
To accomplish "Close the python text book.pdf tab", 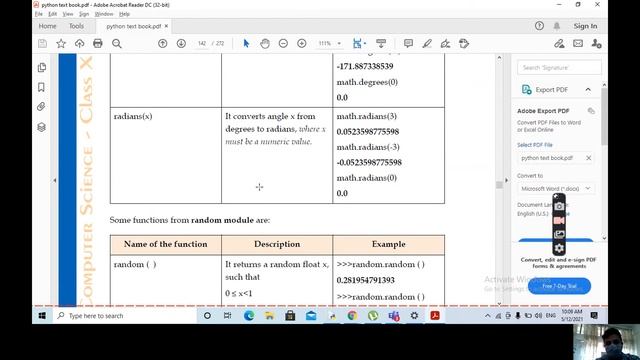I will (x=167, y=26).
